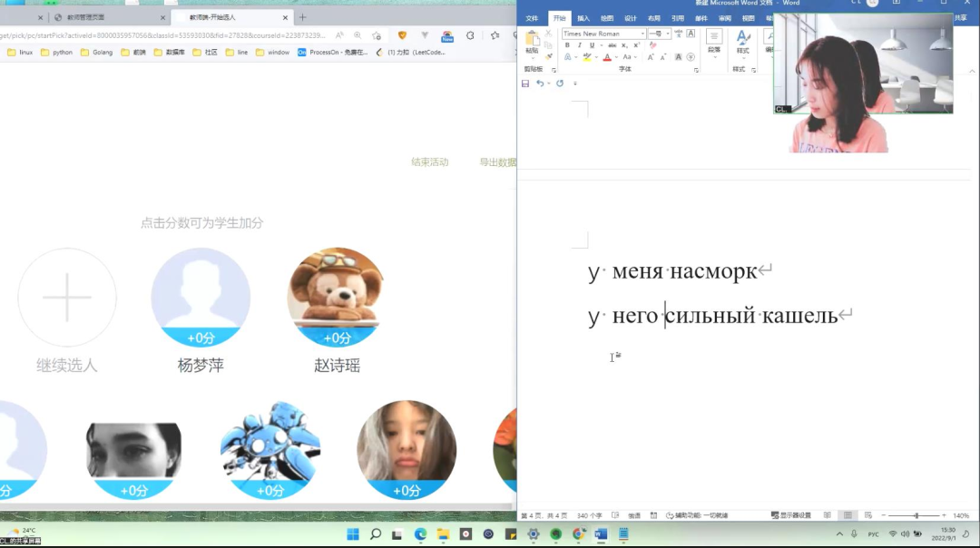Click the strikethrough abc icon
This screenshot has height=548, width=980.
(x=612, y=45)
